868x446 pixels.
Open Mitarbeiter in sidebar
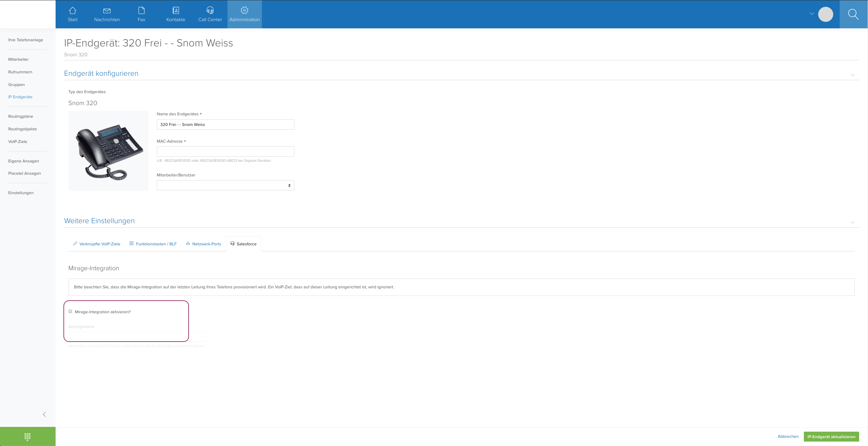[x=18, y=59]
